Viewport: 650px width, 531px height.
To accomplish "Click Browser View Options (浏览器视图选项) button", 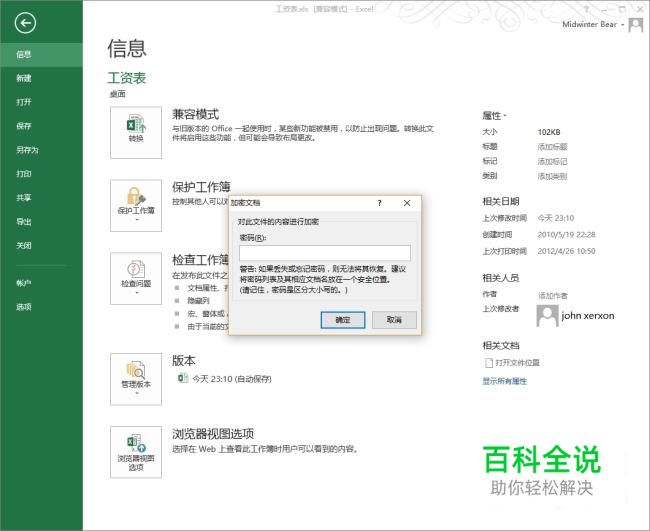I will (136, 452).
